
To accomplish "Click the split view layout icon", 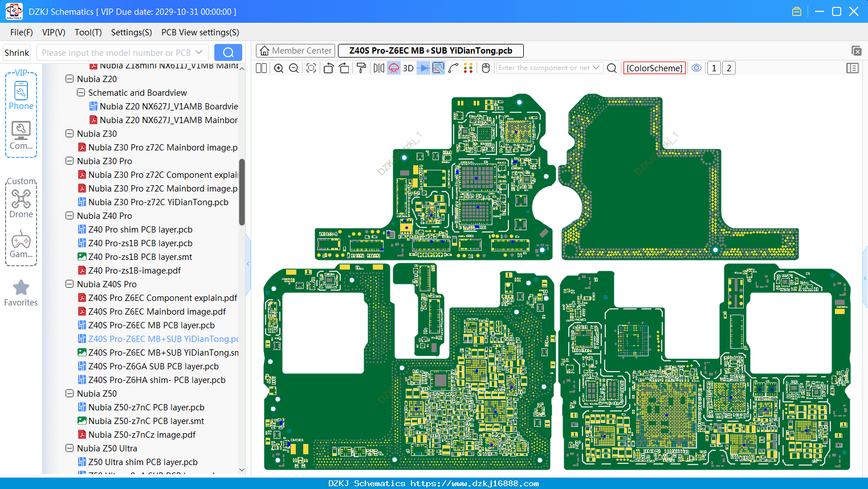I will coord(262,68).
